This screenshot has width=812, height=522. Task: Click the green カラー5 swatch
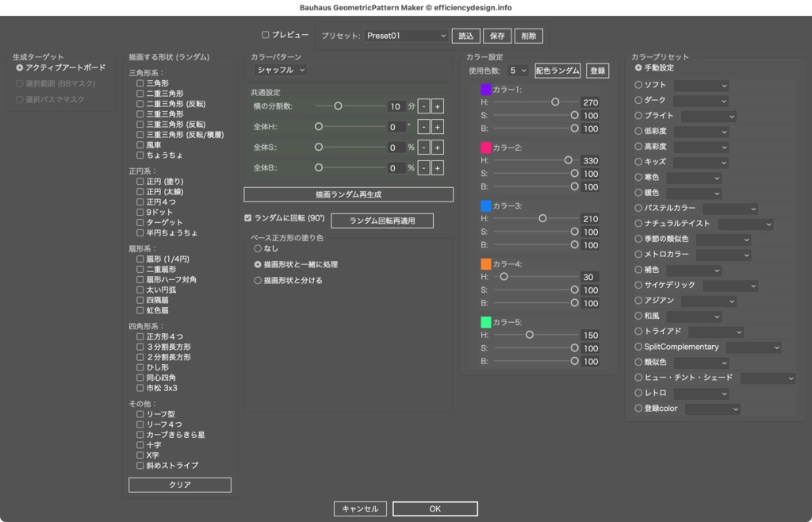[x=486, y=322]
